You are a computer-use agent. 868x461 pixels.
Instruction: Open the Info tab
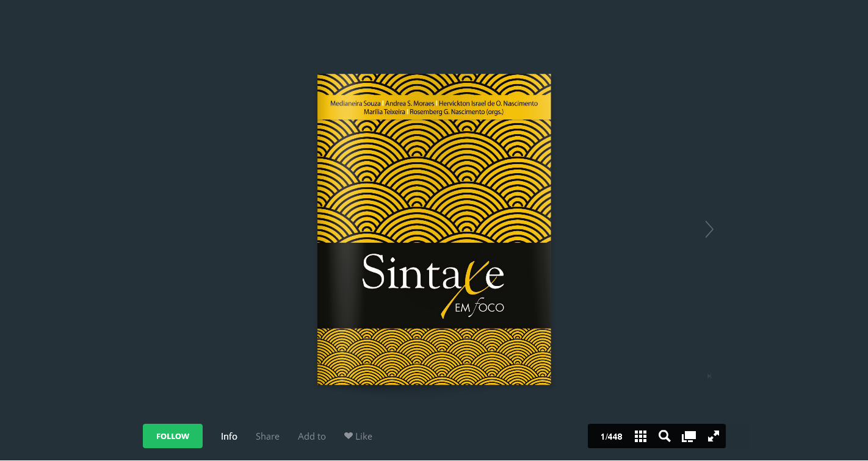229,436
